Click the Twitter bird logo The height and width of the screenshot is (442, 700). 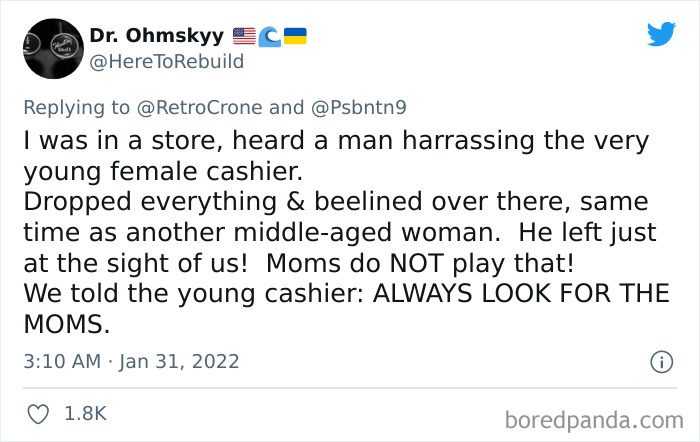(661, 34)
